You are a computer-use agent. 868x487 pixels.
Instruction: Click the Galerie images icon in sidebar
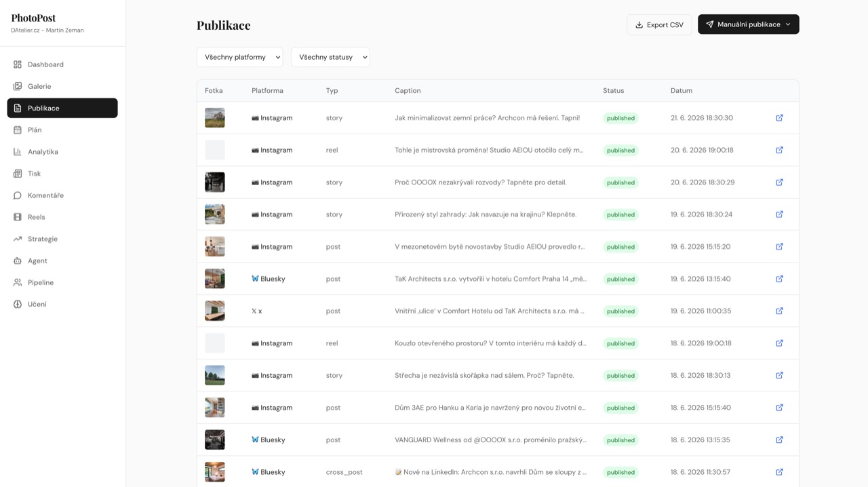(x=18, y=86)
